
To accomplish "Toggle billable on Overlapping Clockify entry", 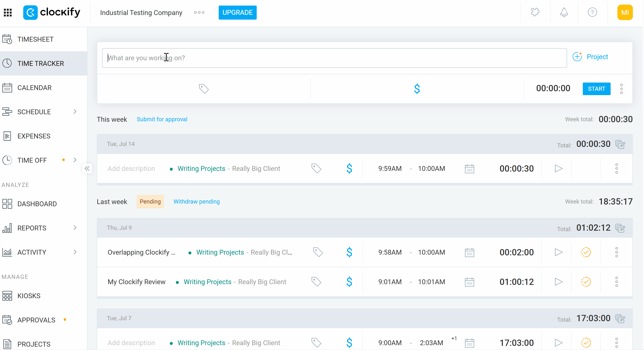I will [x=350, y=252].
